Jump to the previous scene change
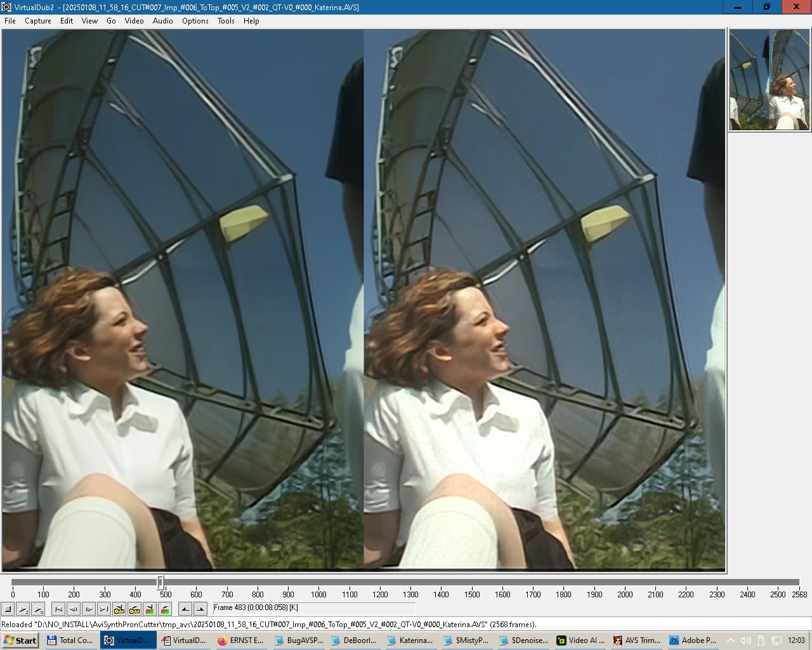812x650 pixels. click(150, 609)
